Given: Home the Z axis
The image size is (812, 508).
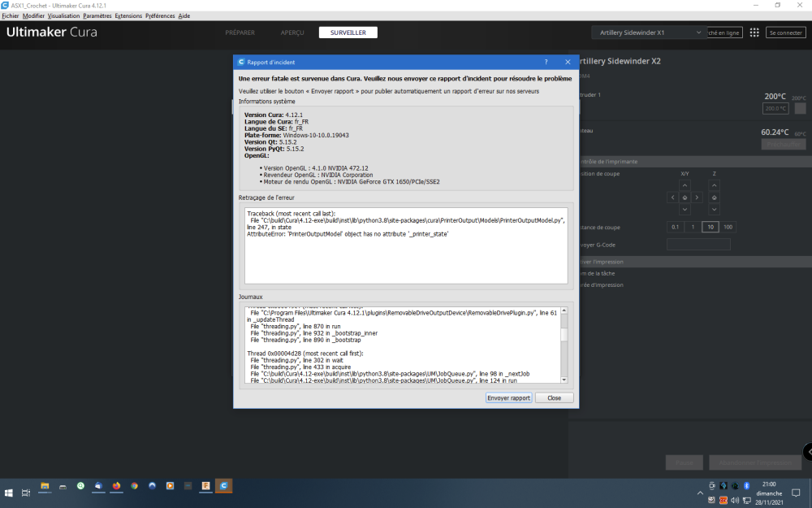Looking at the screenshot, I should click(714, 198).
